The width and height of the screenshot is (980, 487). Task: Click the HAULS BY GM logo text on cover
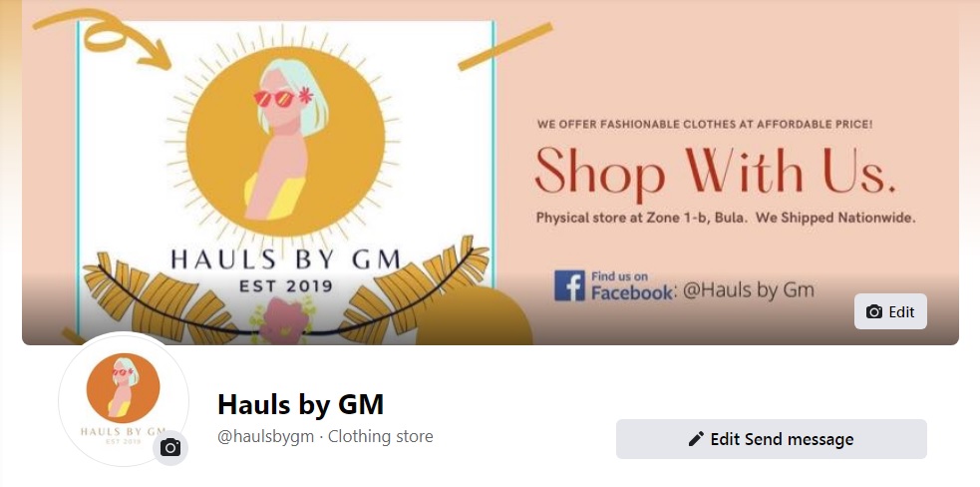[285, 259]
